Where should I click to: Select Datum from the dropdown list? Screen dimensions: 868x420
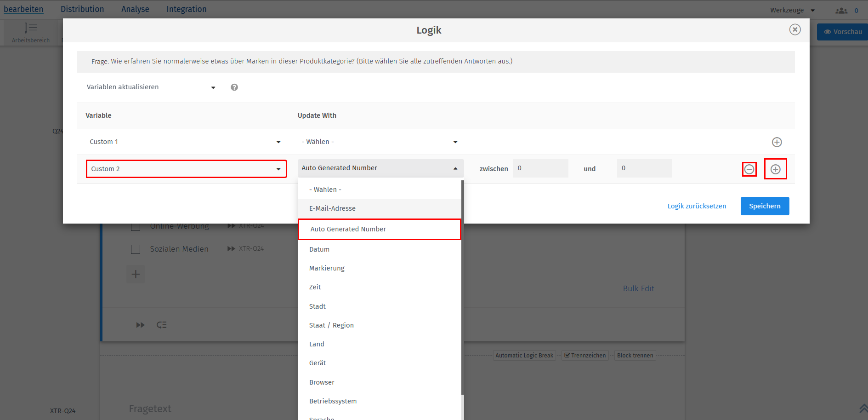[x=319, y=249]
